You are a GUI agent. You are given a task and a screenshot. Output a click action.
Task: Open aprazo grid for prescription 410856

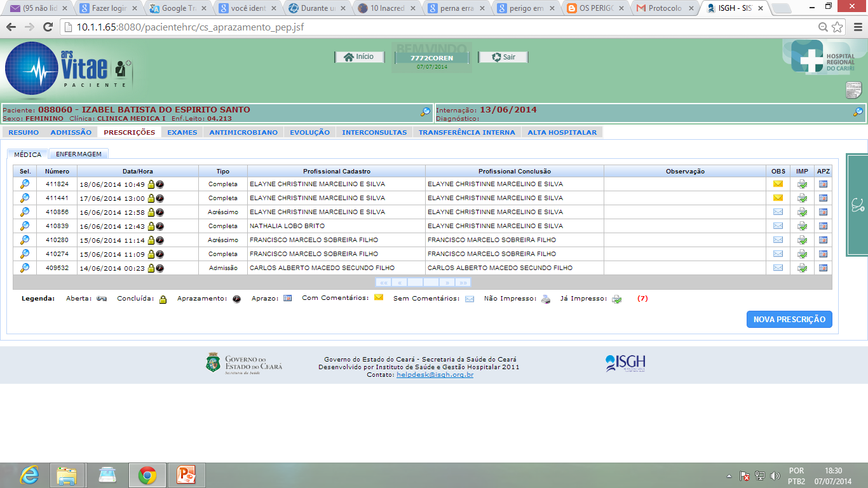pyautogui.click(x=824, y=212)
